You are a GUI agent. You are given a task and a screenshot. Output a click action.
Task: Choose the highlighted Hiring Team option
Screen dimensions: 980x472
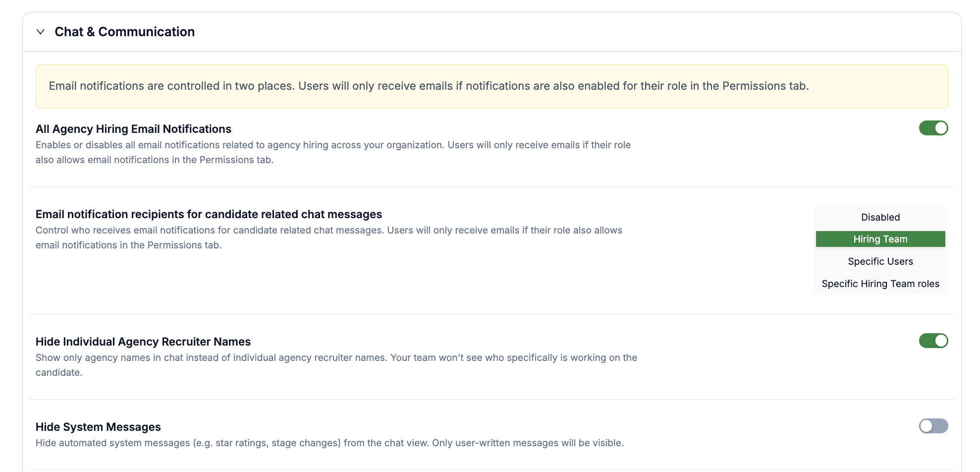[880, 239]
